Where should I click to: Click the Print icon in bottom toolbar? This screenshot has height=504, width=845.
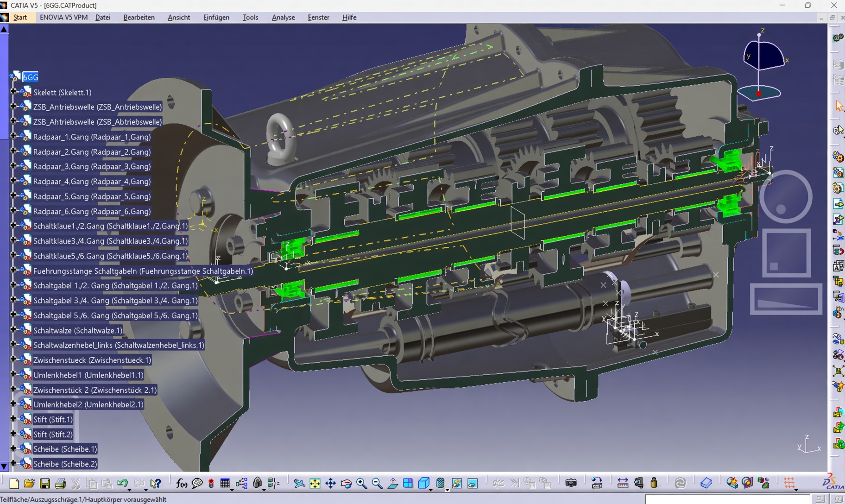click(60, 484)
